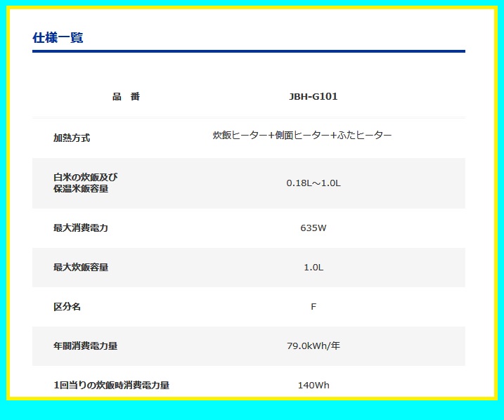Select the F classification value
The image size is (504, 420).
point(313,307)
